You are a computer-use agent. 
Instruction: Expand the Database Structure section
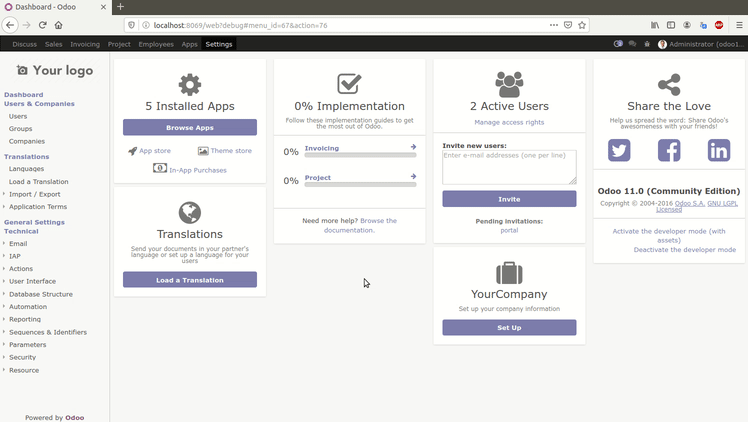click(41, 294)
